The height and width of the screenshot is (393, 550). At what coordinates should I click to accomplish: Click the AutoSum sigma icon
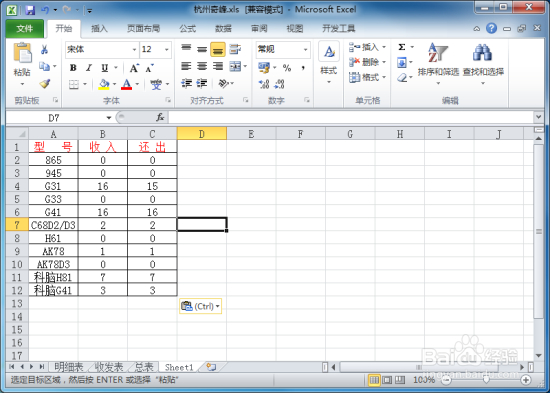click(x=402, y=47)
